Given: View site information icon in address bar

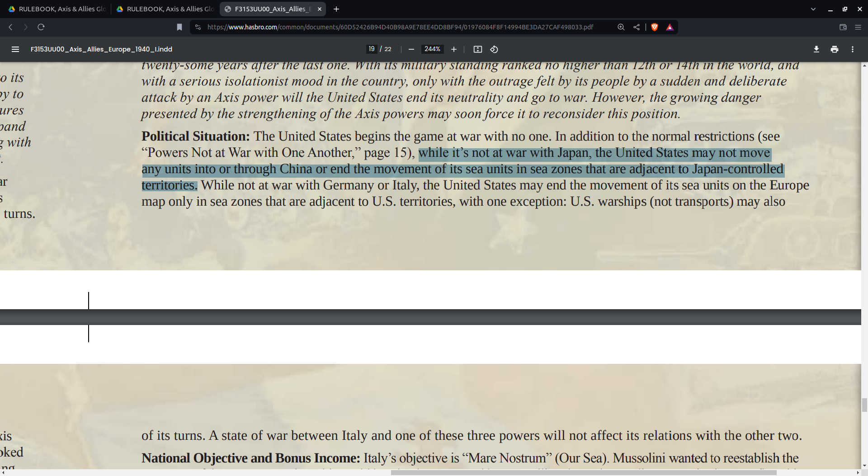Looking at the screenshot, I should [198, 27].
